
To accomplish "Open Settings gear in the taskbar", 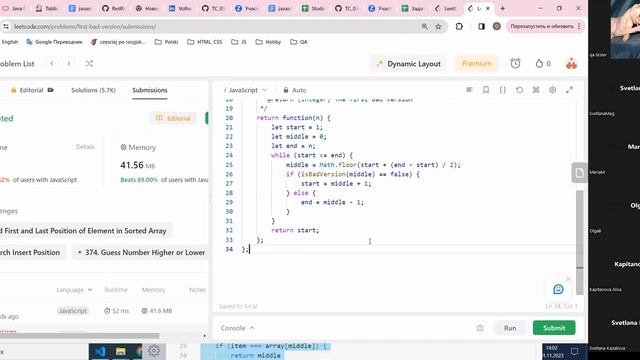I will coord(154,351).
